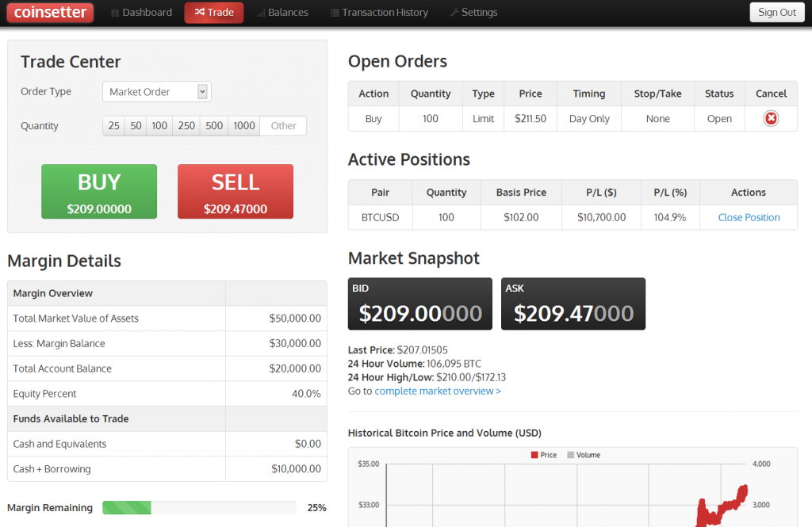Click the Margin Remaining progress bar
The image size is (812, 527).
[199, 508]
